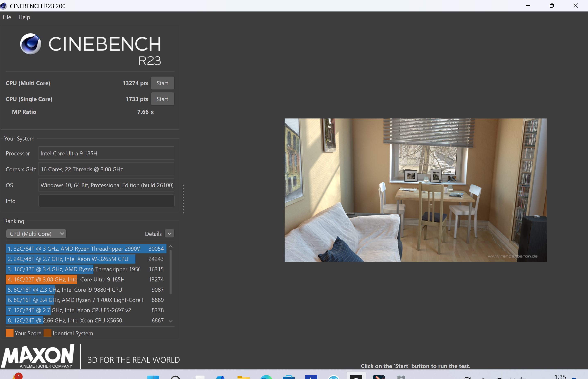Click the ranking list scroll-up arrow
The width and height of the screenshot is (588, 379).
click(171, 247)
